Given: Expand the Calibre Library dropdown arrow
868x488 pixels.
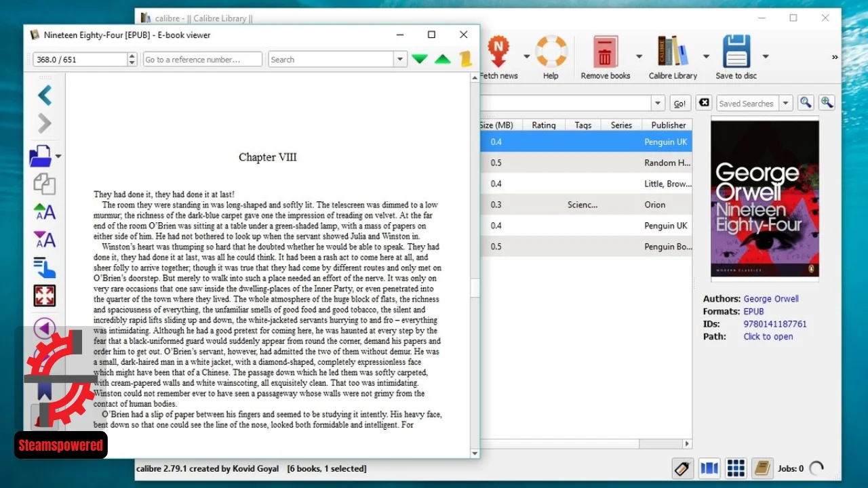Looking at the screenshot, I should (706, 56).
